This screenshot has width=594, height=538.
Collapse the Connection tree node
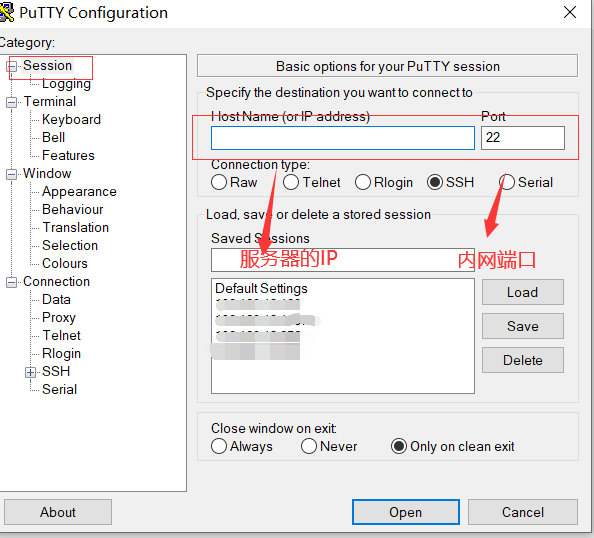click(x=12, y=282)
